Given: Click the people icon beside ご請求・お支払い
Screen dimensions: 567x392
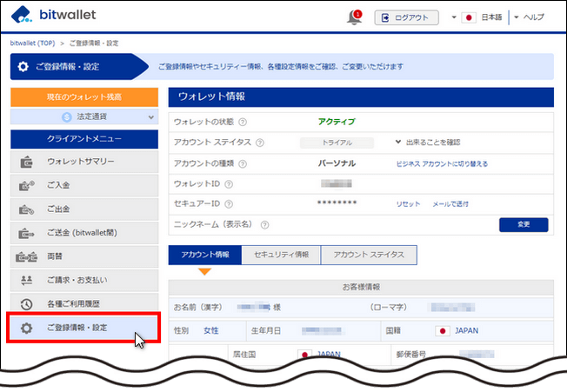Looking at the screenshot, I should (26, 281).
